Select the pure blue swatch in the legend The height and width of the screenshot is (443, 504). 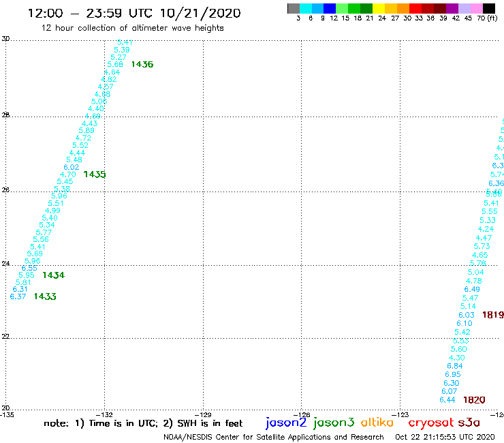click(330, 8)
